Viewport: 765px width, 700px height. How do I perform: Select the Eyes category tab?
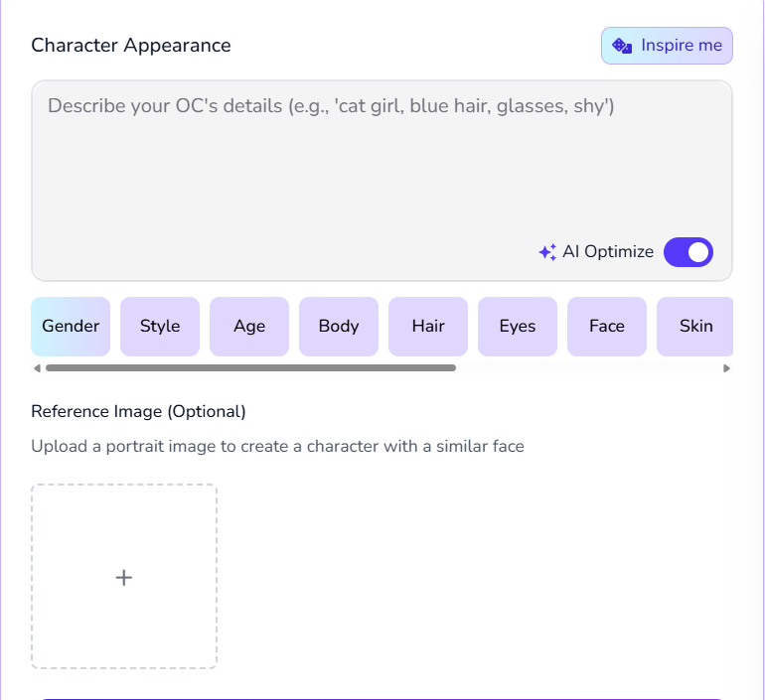point(518,326)
